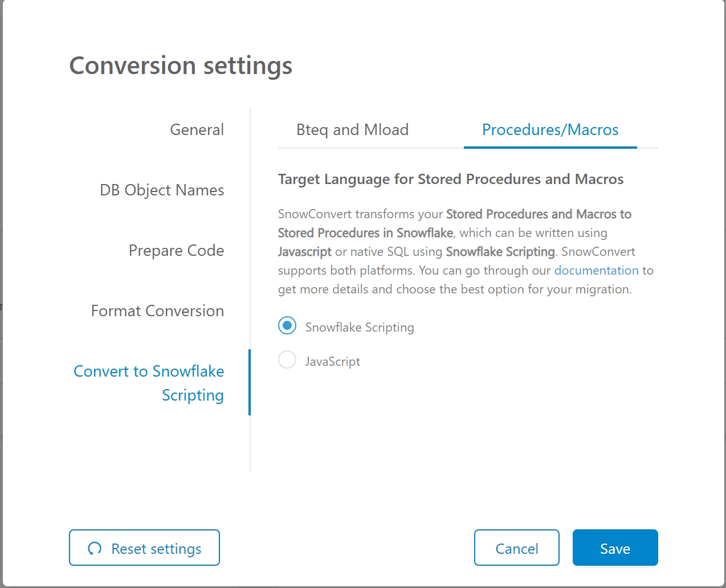Click the 'SnowConvert transforms your' opening words
Image resolution: width=726 pixels, height=588 pixels.
(360, 214)
